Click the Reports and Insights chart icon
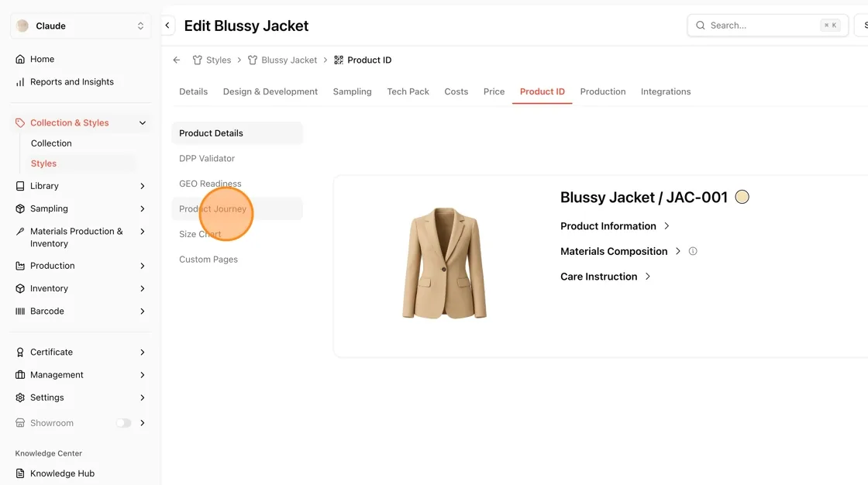868x485 pixels. (20, 82)
